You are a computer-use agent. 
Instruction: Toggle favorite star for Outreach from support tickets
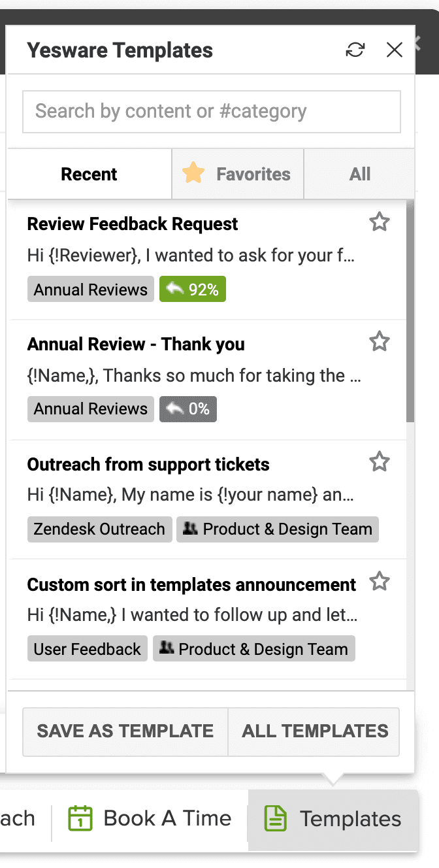coord(380,462)
